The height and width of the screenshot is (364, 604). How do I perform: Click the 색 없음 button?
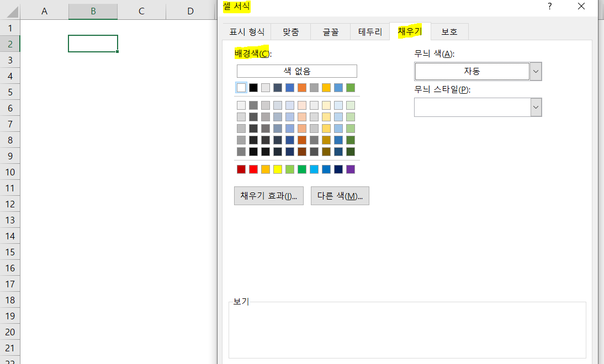pyautogui.click(x=297, y=71)
